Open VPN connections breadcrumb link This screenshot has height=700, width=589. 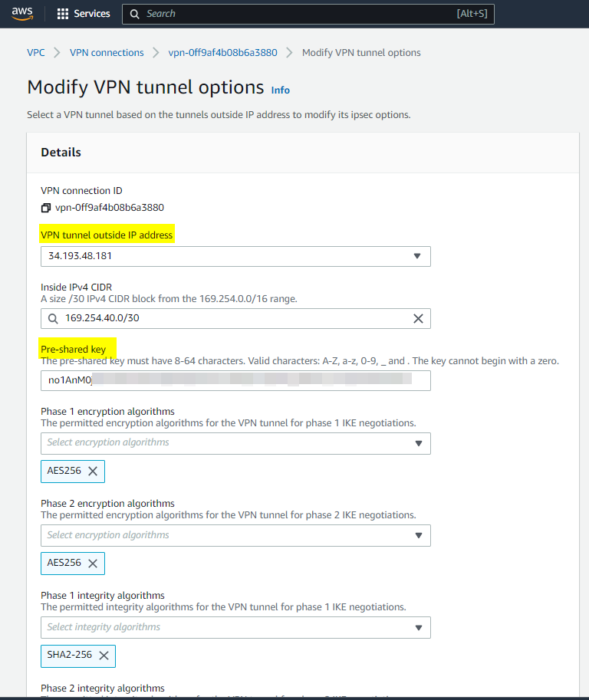pos(107,53)
